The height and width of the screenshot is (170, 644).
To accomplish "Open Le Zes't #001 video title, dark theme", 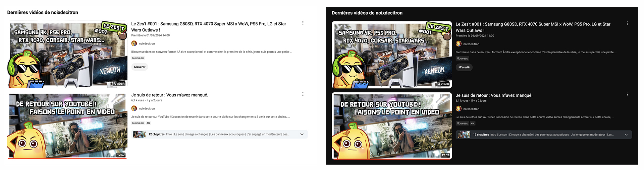I will click(x=533, y=27).
